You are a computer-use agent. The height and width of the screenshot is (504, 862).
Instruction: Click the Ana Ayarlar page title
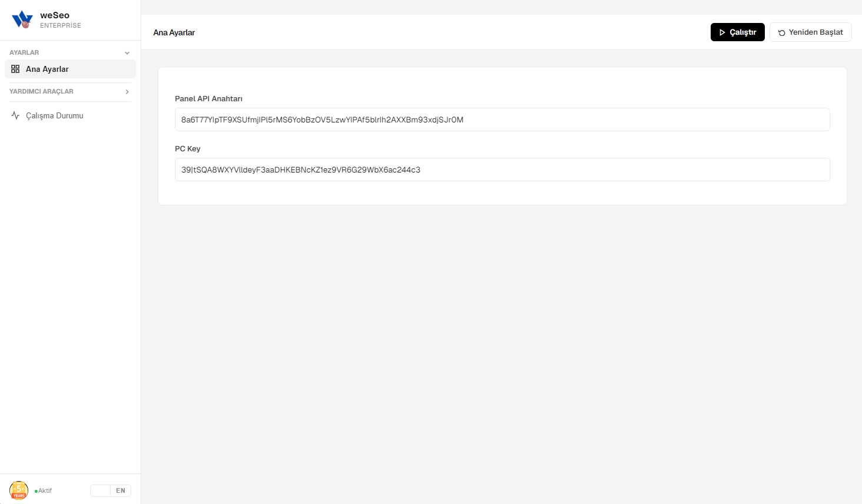click(174, 32)
